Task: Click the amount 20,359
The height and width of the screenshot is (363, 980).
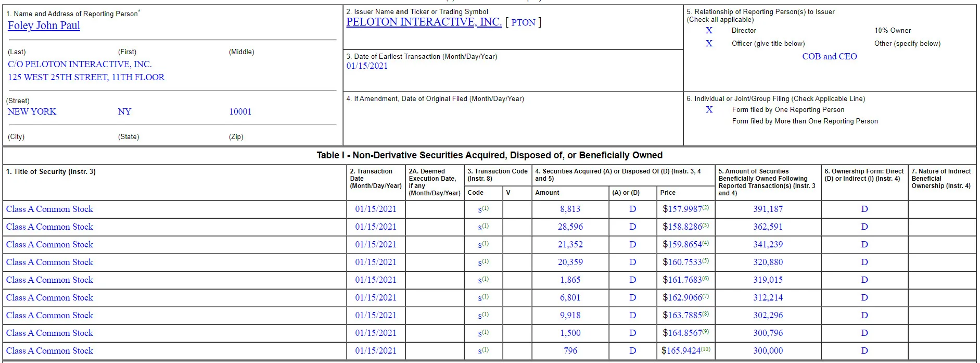Action: (x=570, y=262)
